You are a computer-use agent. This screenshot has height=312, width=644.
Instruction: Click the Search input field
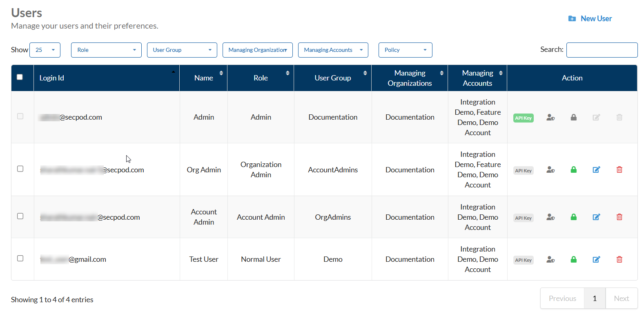602,50
